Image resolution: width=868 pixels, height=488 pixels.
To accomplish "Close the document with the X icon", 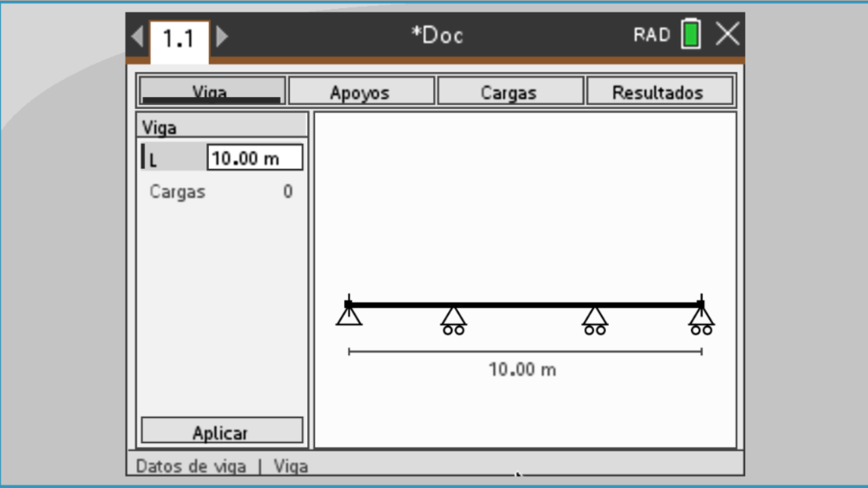I will tap(727, 34).
